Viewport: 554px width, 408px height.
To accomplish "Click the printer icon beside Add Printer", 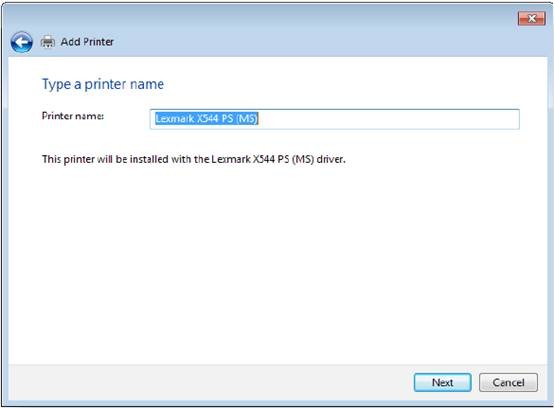I will (48, 42).
